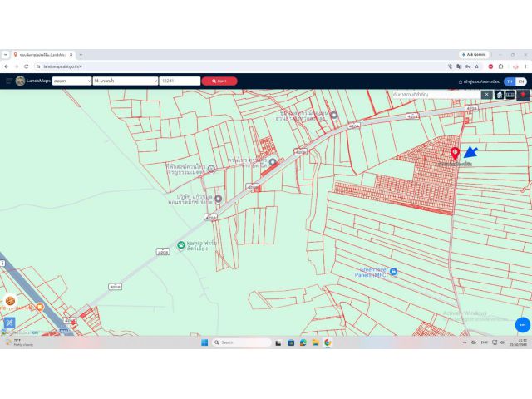532x399 pixels.
Task: Open the blue chat bubble button
Action: (x=523, y=325)
